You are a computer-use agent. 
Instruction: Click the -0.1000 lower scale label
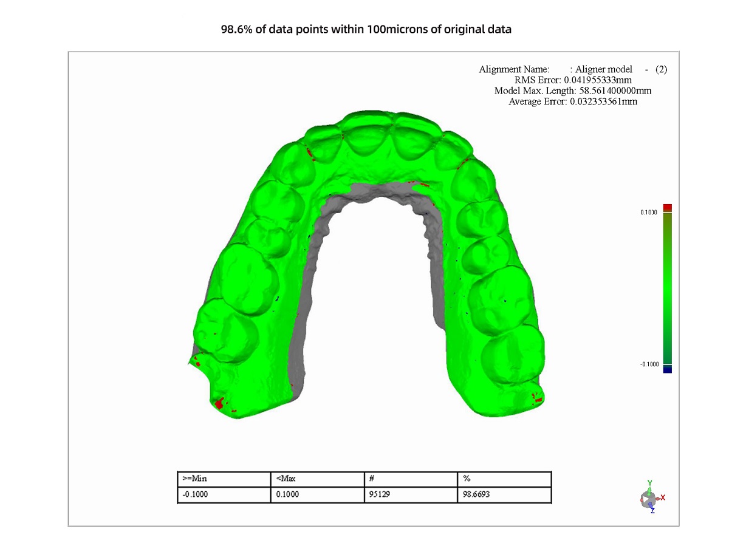649,364
